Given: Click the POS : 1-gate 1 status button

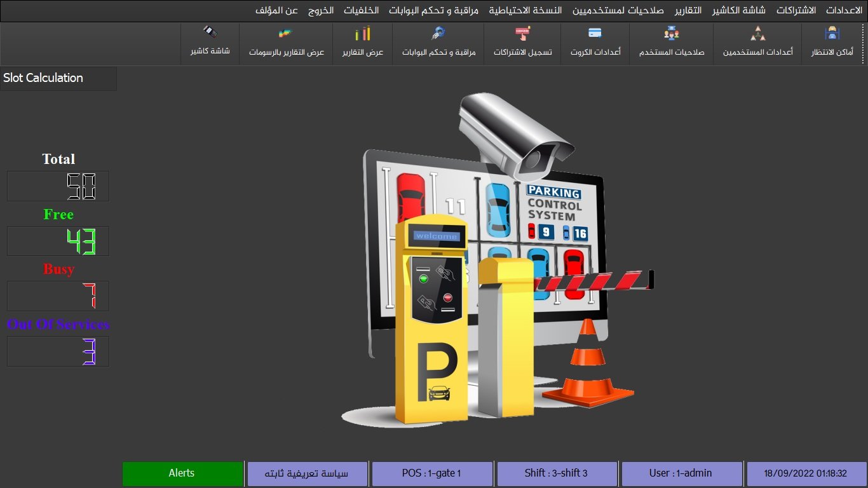Looking at the screenshot, I should tap(432, 474).
